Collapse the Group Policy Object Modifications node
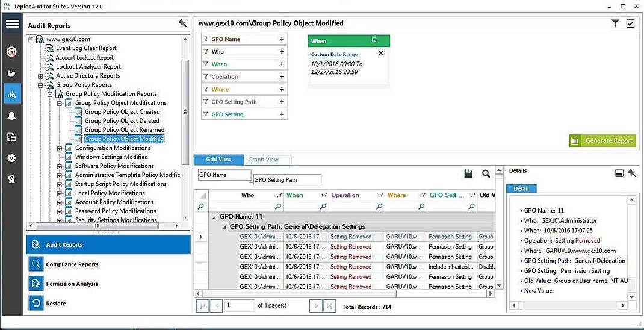Viewport: 644px width, 330px height. [60, 103]
